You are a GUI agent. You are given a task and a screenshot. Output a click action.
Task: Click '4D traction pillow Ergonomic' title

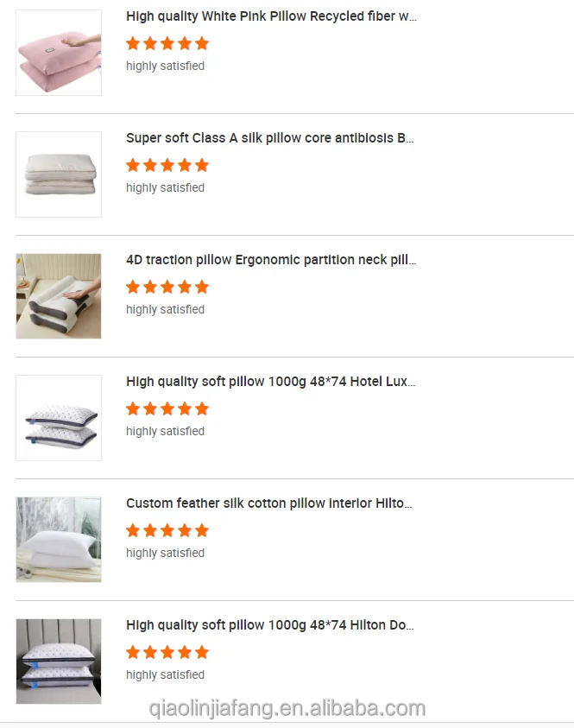pos(271,260)
